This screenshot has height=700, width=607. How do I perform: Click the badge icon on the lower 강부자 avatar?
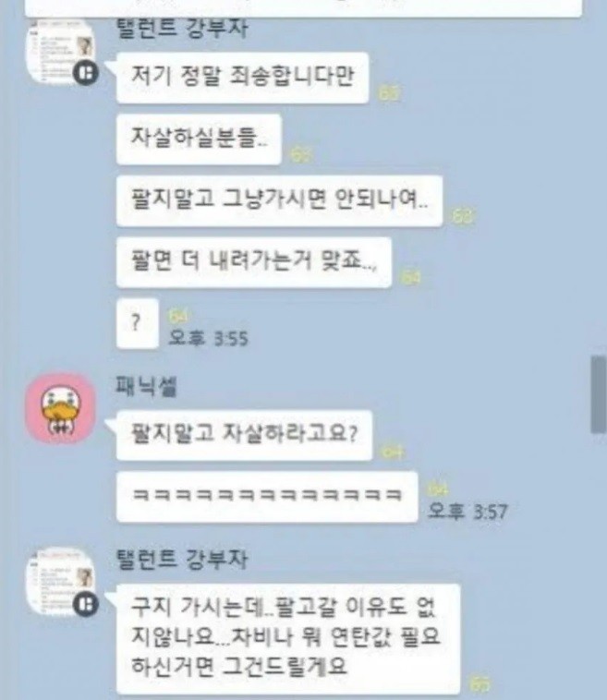[85, 605]
